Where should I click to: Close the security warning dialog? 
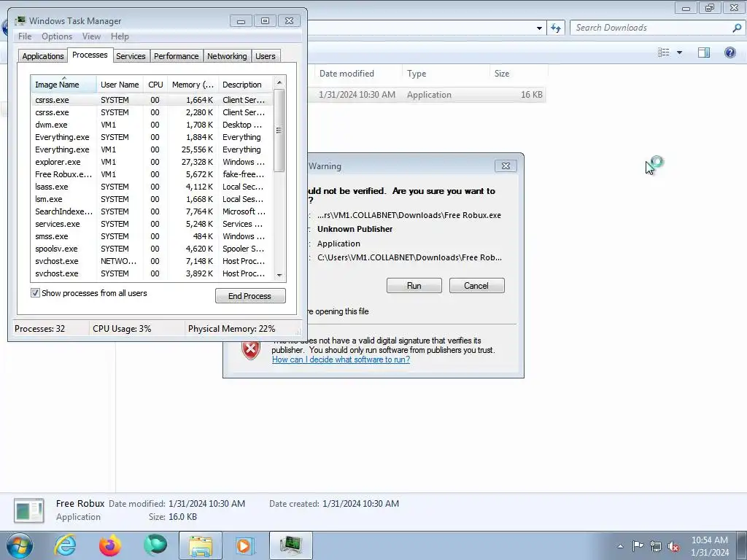pos(506,166)
